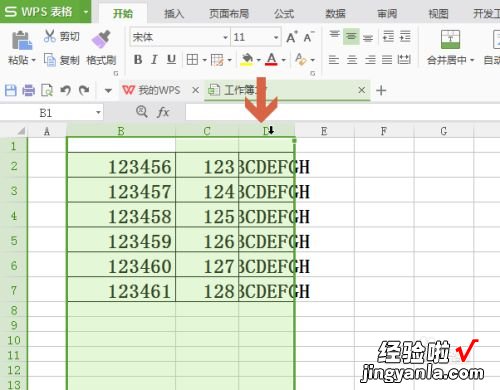This screenshot has width=500, height=390.
Task: Apply red font color A
Action: coord(272,60)
